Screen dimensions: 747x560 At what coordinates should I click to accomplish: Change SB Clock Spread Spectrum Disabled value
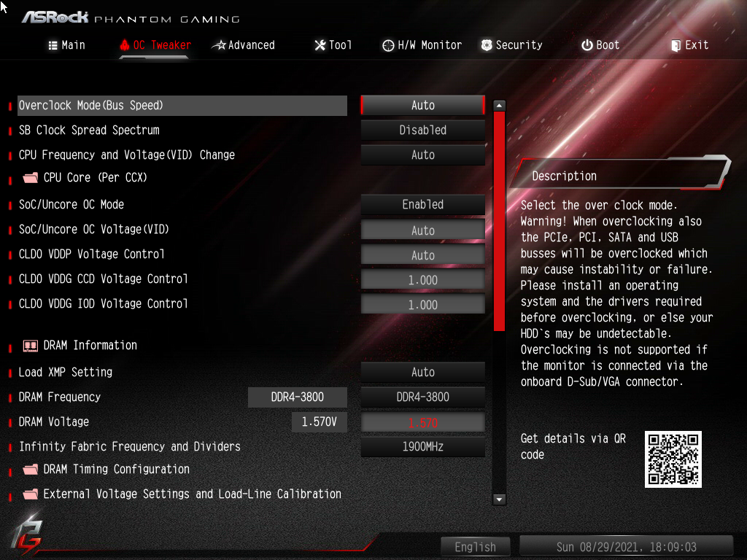pos(423,130)
